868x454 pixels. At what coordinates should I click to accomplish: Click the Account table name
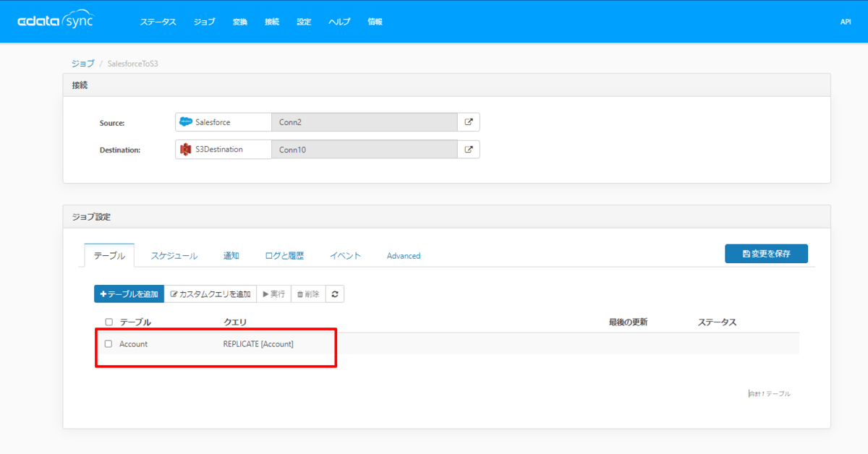click(133, 344)
